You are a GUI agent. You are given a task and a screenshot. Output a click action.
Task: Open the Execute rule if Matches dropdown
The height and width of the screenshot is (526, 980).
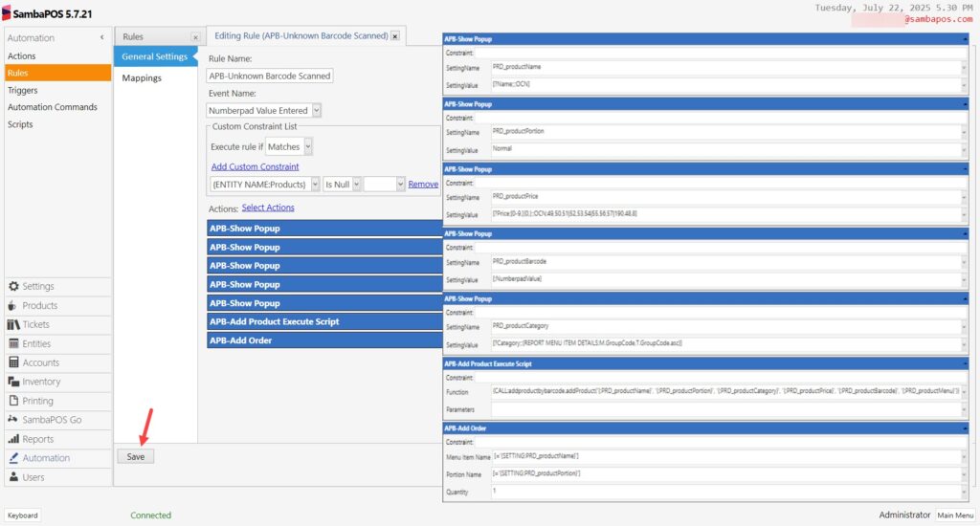[x=308, y=147]
